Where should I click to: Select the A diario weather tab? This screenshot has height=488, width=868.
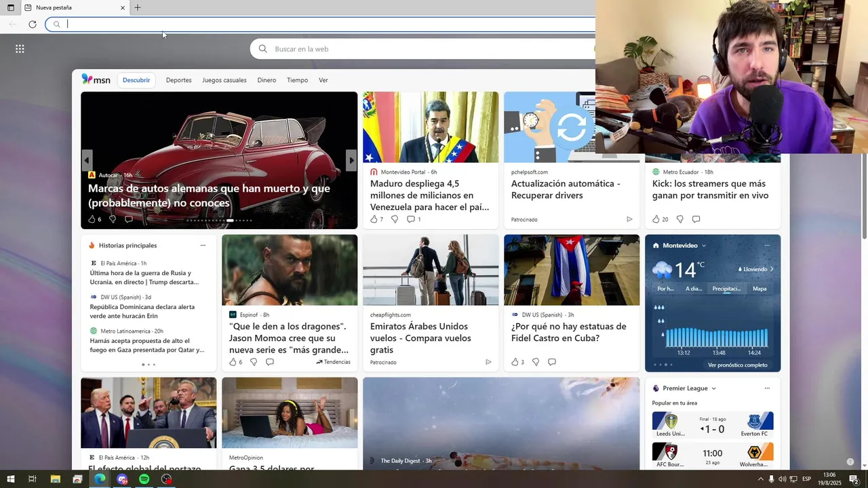coord(694,289)
